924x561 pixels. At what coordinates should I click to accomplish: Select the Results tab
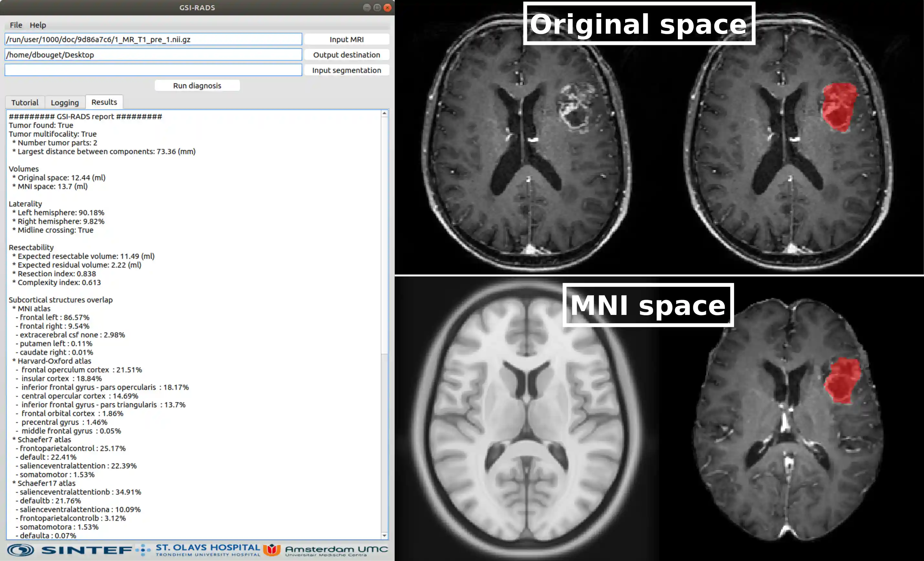click(x=104, y=102)
